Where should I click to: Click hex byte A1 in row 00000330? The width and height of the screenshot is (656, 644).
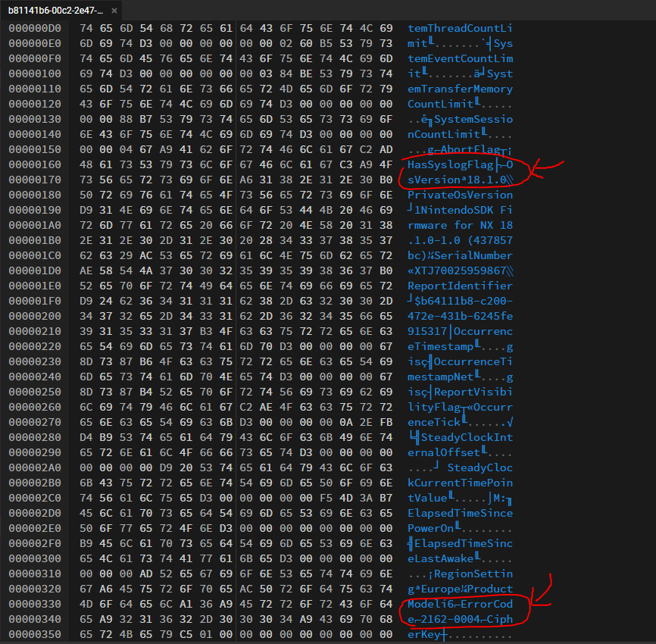click(x=186, y=604)
